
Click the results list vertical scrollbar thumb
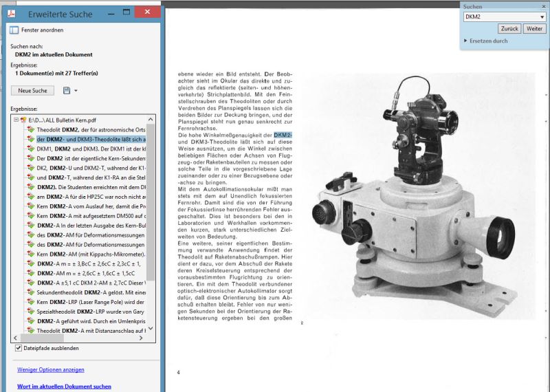click(151, 202)
